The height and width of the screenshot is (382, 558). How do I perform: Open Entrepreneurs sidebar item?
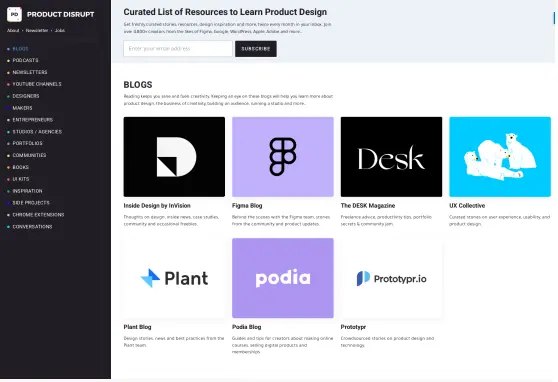tap(33, 120)
